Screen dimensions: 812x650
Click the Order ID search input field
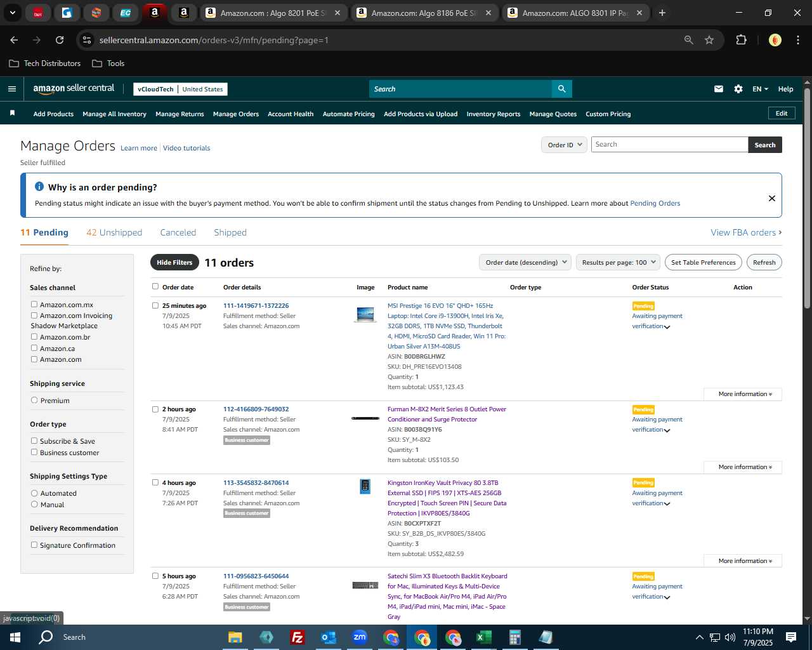click(x=670, y=145)
